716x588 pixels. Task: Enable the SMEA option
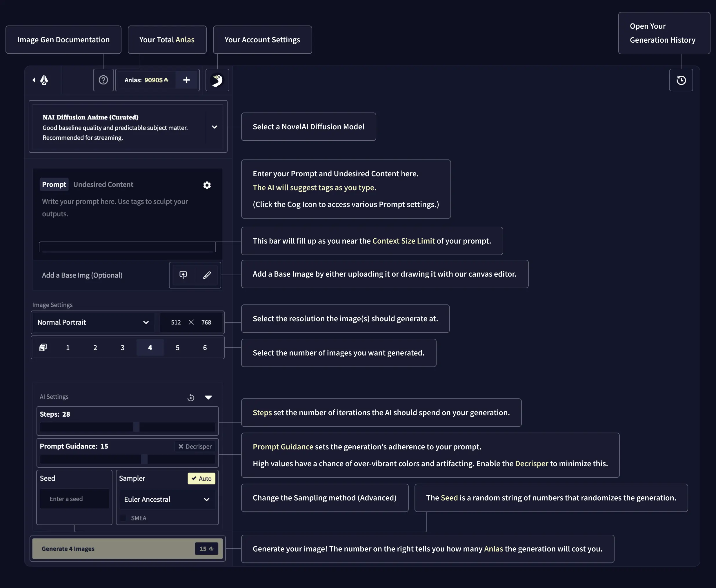123,518
